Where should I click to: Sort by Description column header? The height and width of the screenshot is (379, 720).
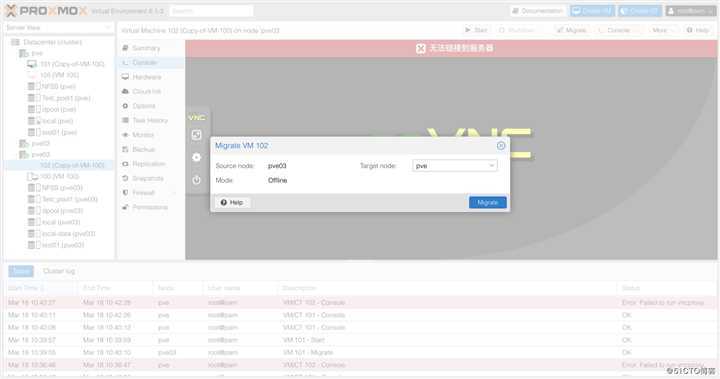(448, 288)
